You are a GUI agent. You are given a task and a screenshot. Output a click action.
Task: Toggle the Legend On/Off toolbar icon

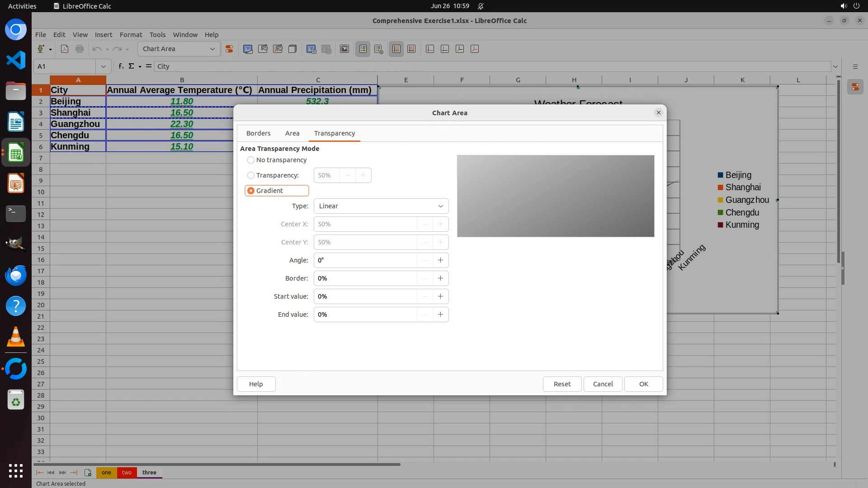pos(363,49)
